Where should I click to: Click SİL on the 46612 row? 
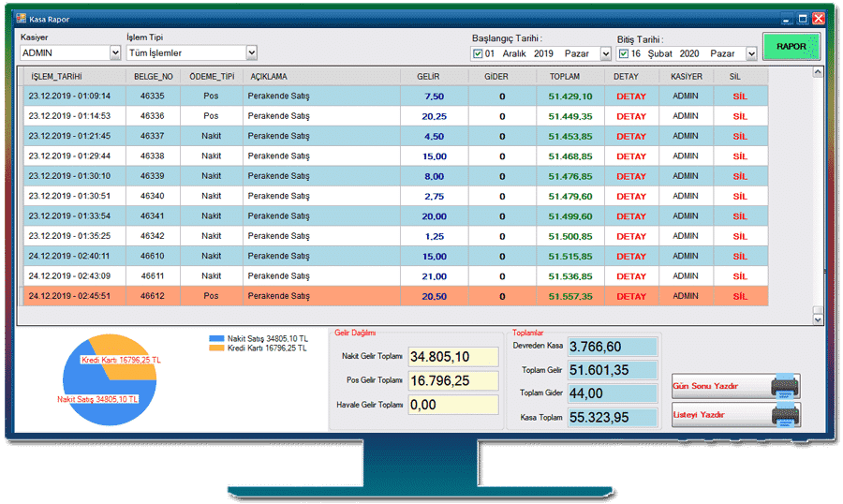[740, 296]
